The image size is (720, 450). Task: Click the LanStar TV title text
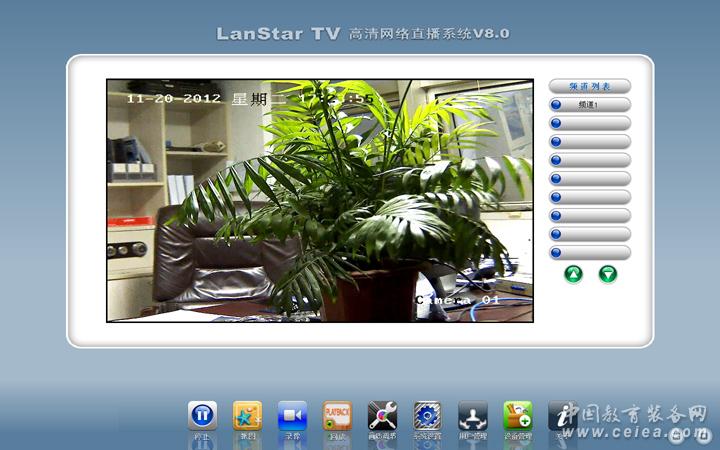pyautogui.click(x=278, y=34)
